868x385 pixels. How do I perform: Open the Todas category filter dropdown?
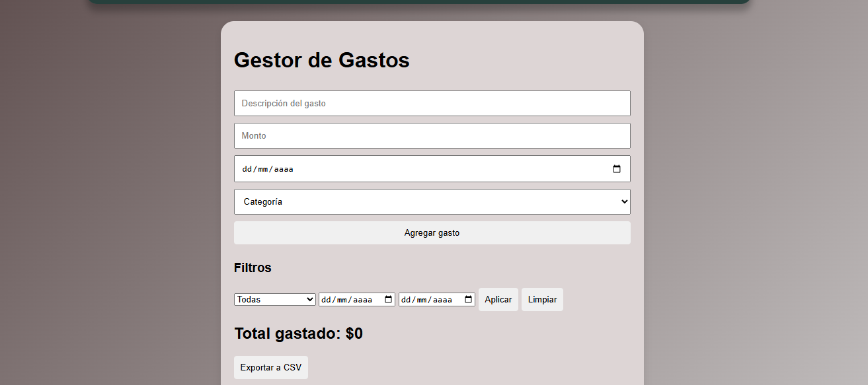[274, 299]
